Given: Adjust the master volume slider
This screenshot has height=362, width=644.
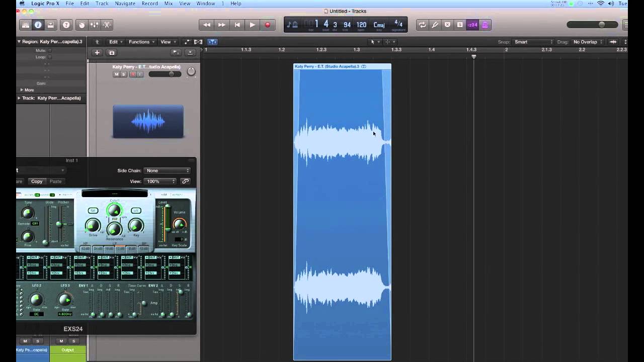Looking at the screenshot, I should tap(593, 25).
